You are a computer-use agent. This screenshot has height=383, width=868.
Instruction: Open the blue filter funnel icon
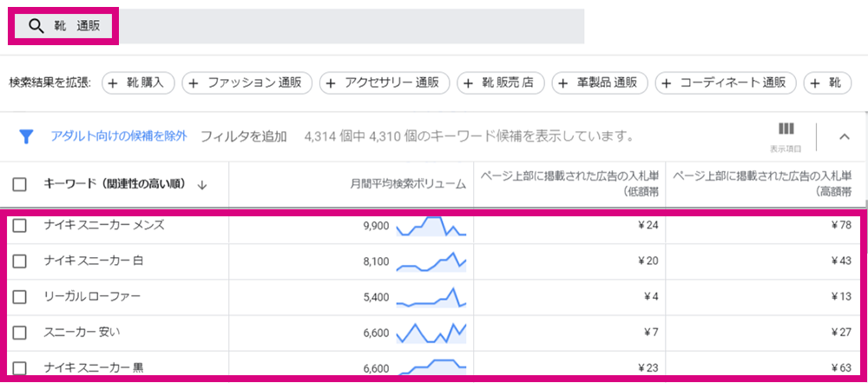pos(26,136)
